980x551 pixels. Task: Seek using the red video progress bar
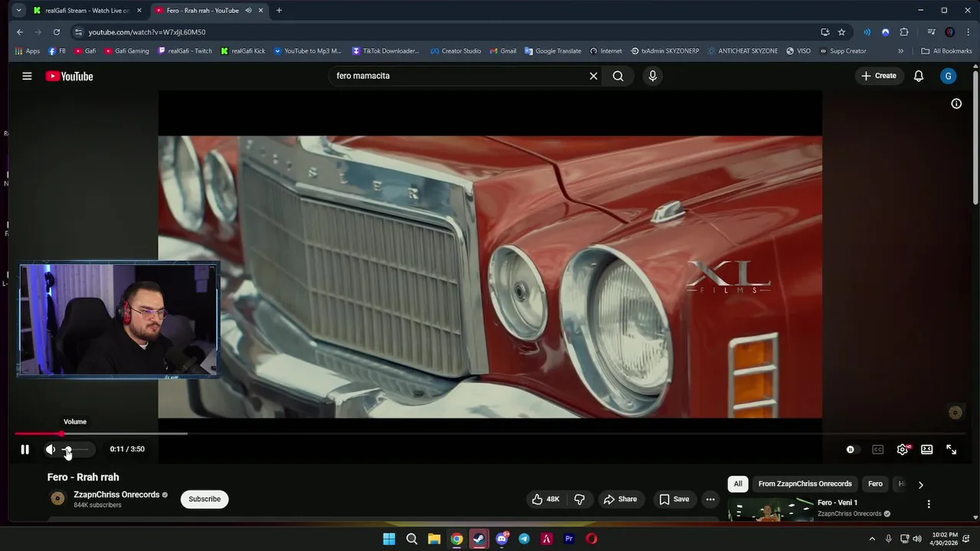(x=490, y=434)
